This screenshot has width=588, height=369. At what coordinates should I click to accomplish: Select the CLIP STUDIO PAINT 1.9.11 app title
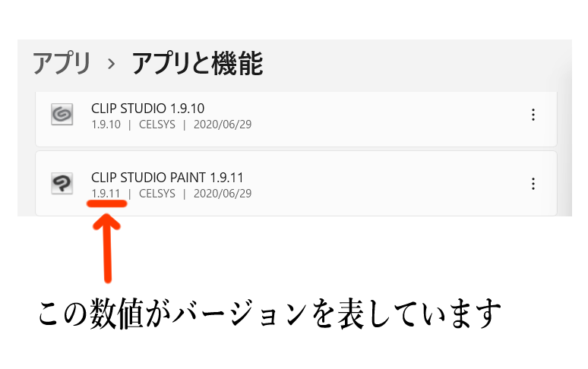[x=167, y=177]
